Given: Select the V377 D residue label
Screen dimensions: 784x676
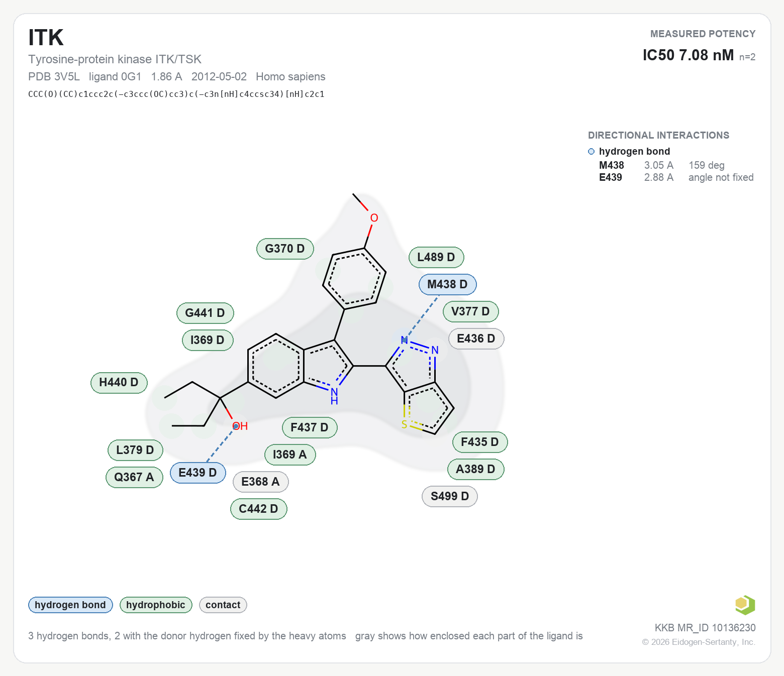Looking at the screenshot, I should (470, 311).
